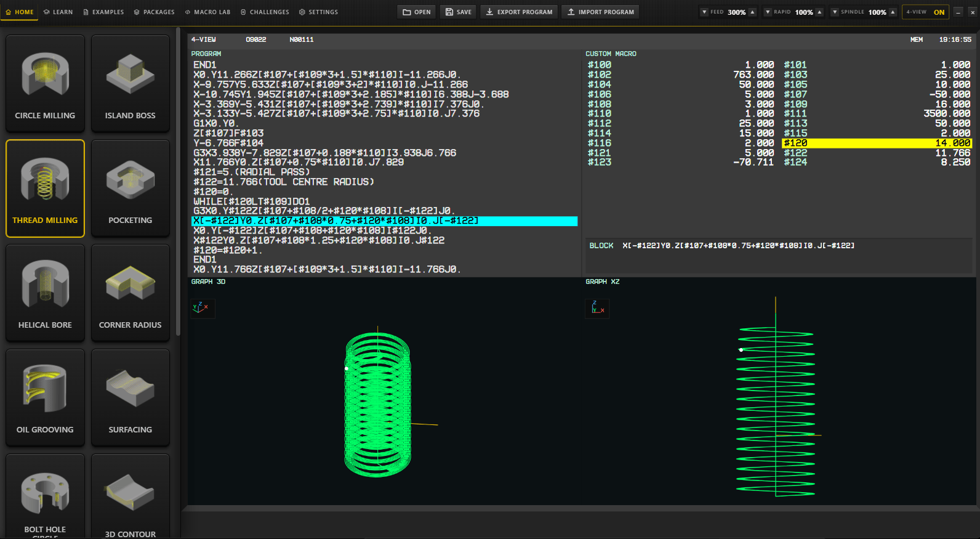980x539 pixels.
Task: Click EXPORT PROGRAM button
Action: click(520, 12)
